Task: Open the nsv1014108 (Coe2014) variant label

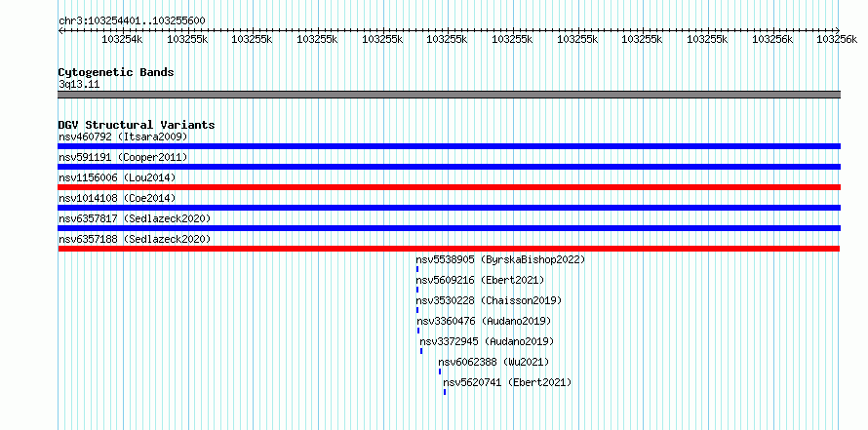Action: point(117,198)
